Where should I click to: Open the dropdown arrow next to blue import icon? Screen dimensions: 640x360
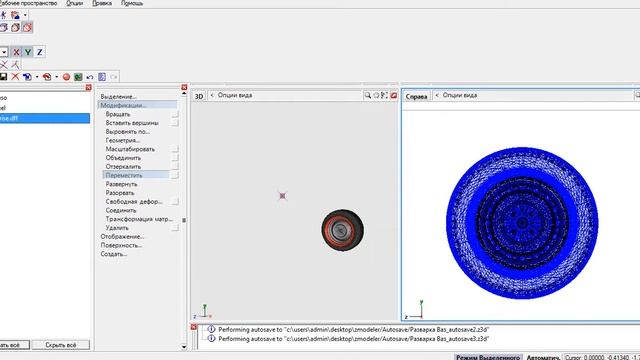tap(37, 77)
